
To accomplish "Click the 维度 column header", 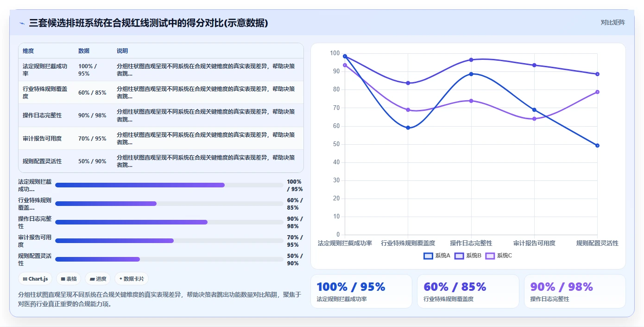I will (28, 51).
